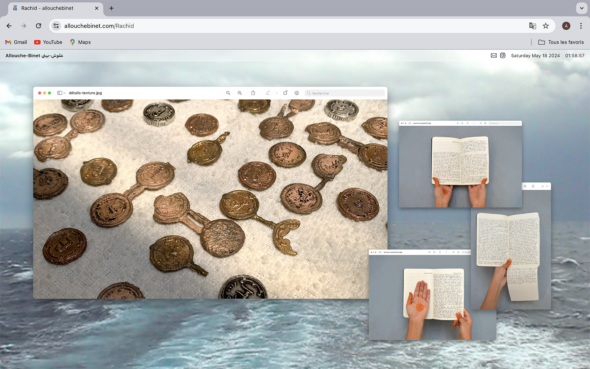Click the zoom out magnifier in image viewer
Viewport: 590px width, 369px height.
(228, 93)
